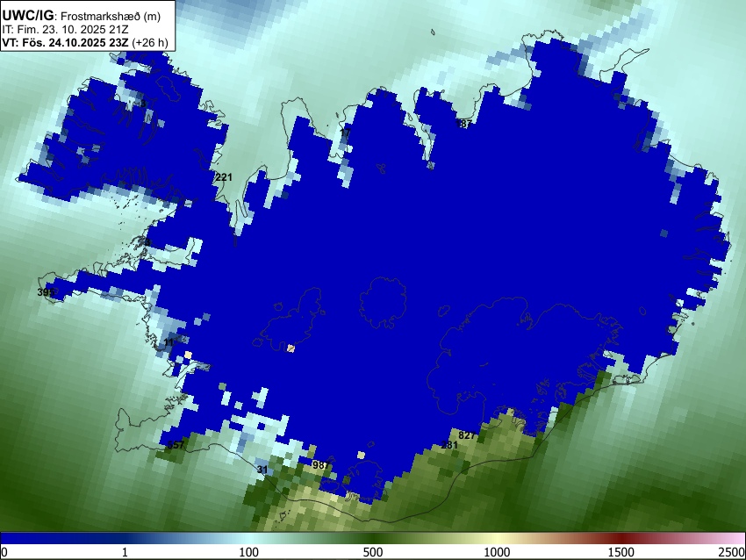The width and height of the screenshot is (746, 560).
Task: Click the map value "281"
Action: [449, 445]
